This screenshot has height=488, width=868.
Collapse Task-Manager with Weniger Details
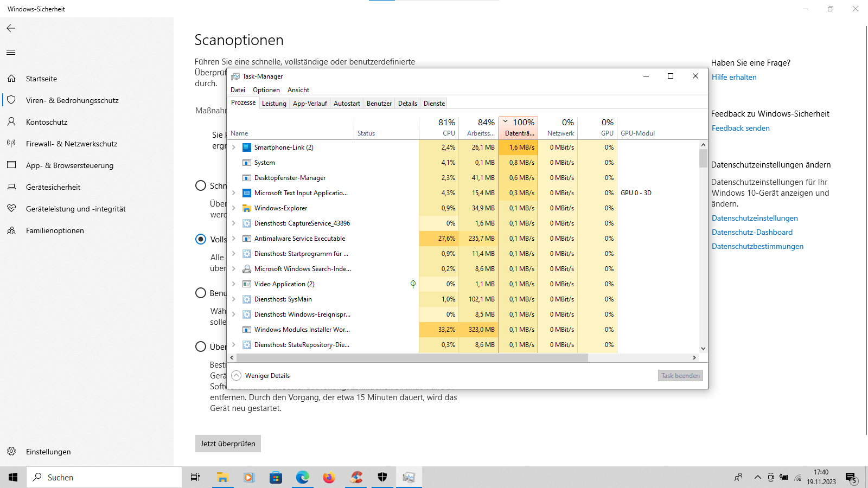261,376
